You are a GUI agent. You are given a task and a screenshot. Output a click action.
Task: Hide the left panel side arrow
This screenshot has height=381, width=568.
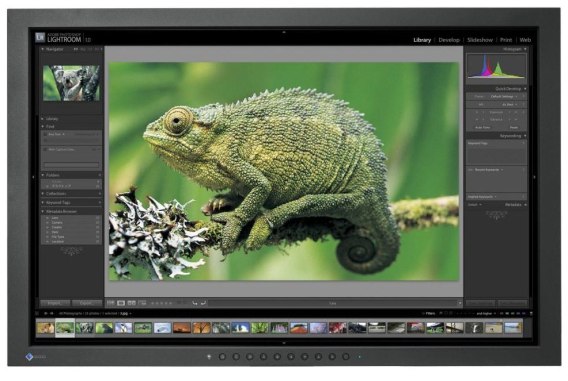33,177
